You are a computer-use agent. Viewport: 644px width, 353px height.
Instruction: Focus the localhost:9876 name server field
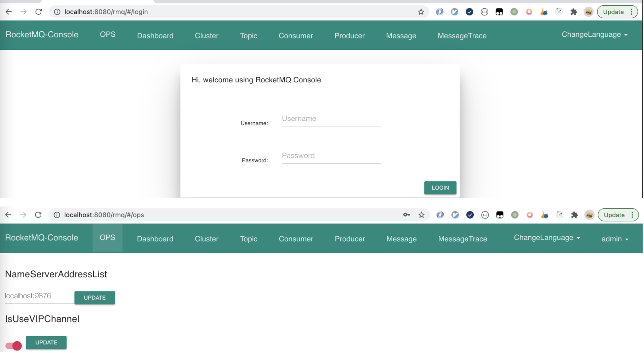click(x=39, y=296)
